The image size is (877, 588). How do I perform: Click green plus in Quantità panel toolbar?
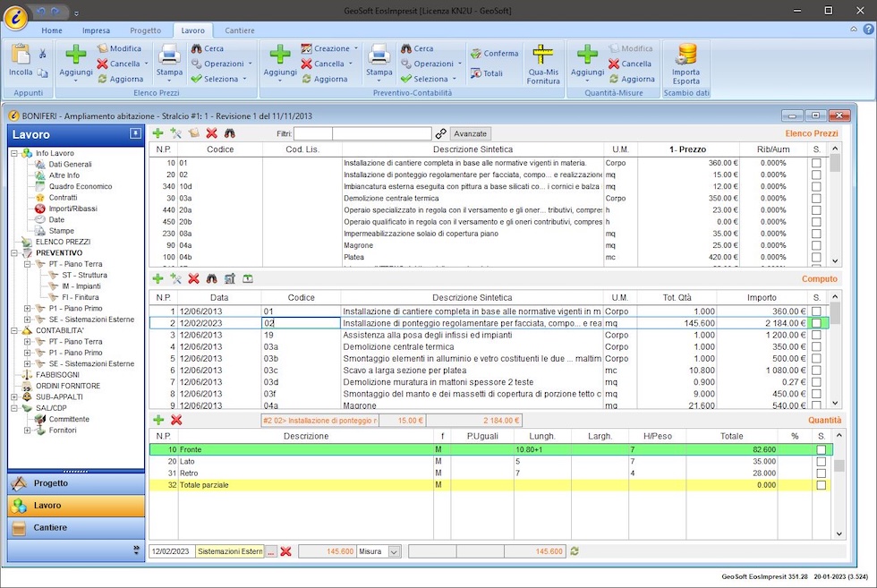158,420
